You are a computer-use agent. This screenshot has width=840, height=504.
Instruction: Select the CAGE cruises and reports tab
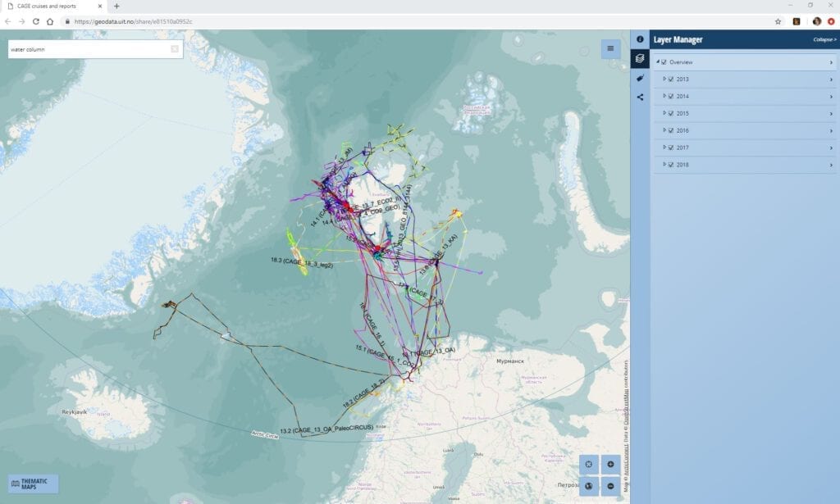[x=55, y=7]
